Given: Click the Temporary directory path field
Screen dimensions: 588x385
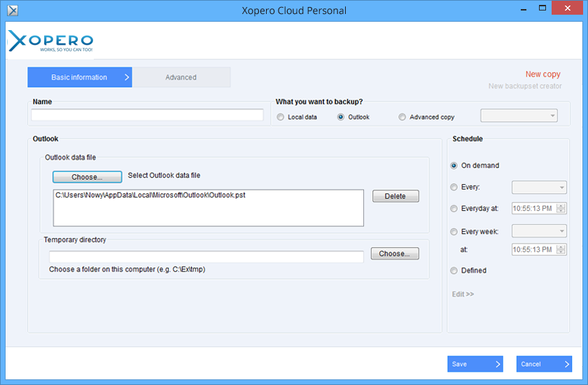Looking at the screenshot, I should click(206, 256).
